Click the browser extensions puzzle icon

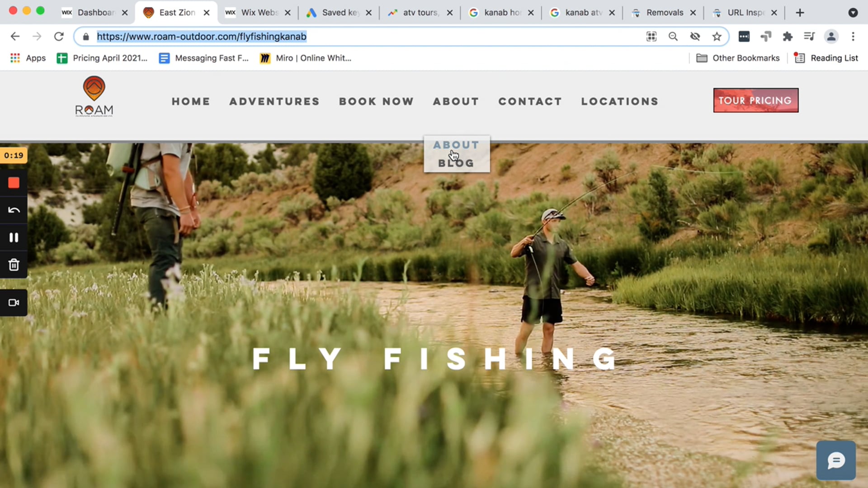point(788,36)
